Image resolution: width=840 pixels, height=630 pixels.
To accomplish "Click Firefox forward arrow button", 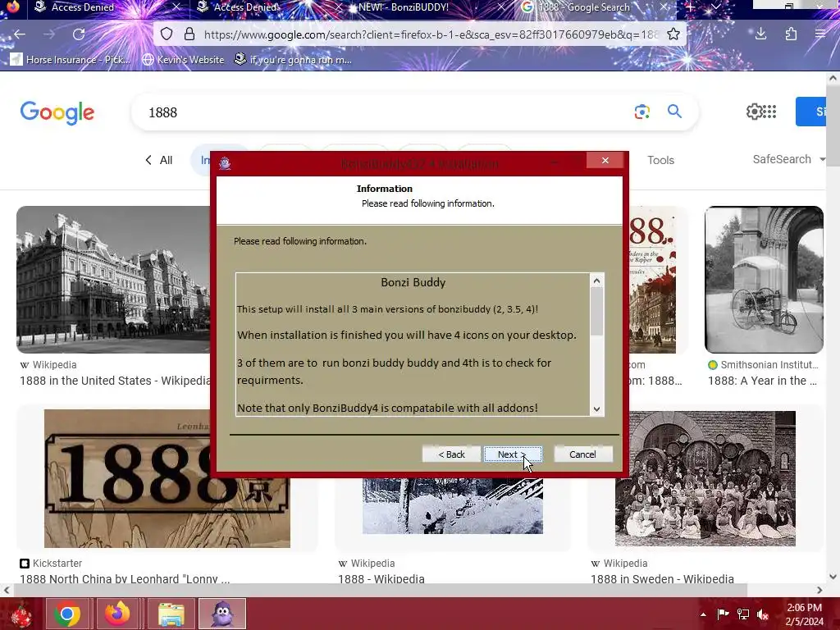I will point(49,34).
